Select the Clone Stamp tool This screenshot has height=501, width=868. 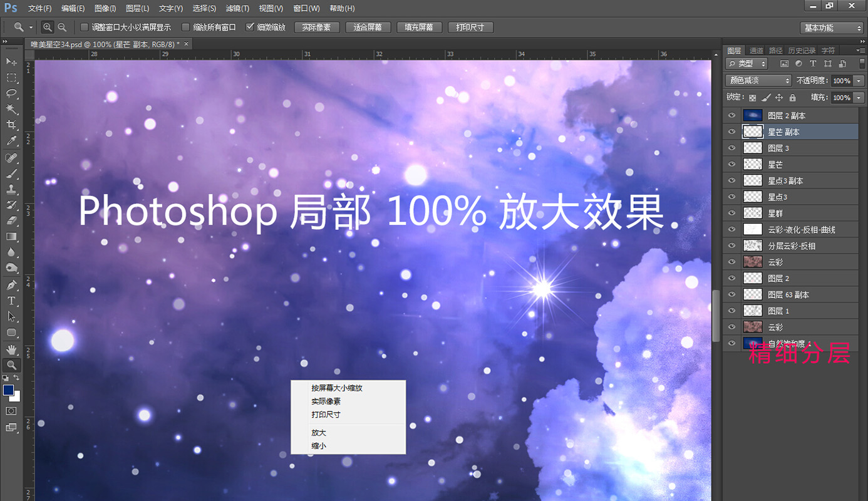pyautogui.click(x=11, y=189)
